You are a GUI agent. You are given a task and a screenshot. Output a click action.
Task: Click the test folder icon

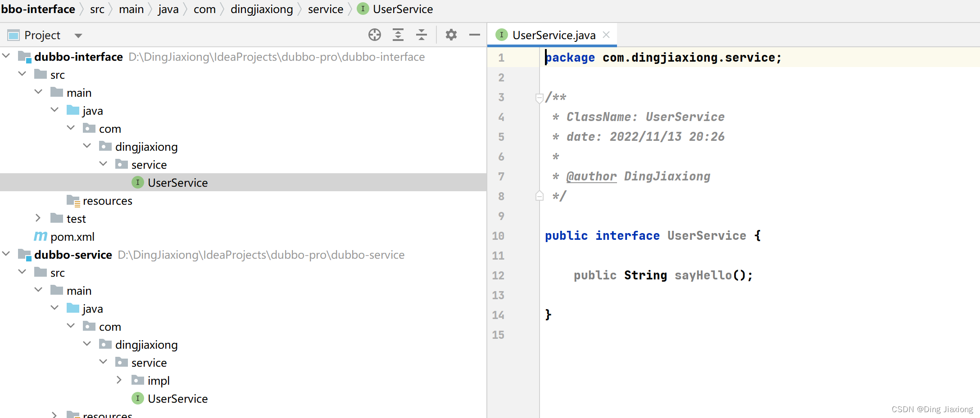click(57, 218)
